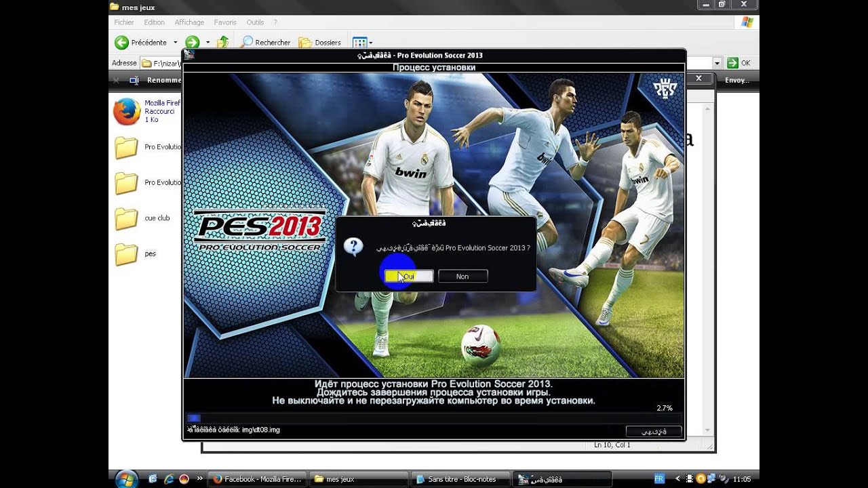Open the Windows Start orb
868x488 pixels.
tap(126, 479)
